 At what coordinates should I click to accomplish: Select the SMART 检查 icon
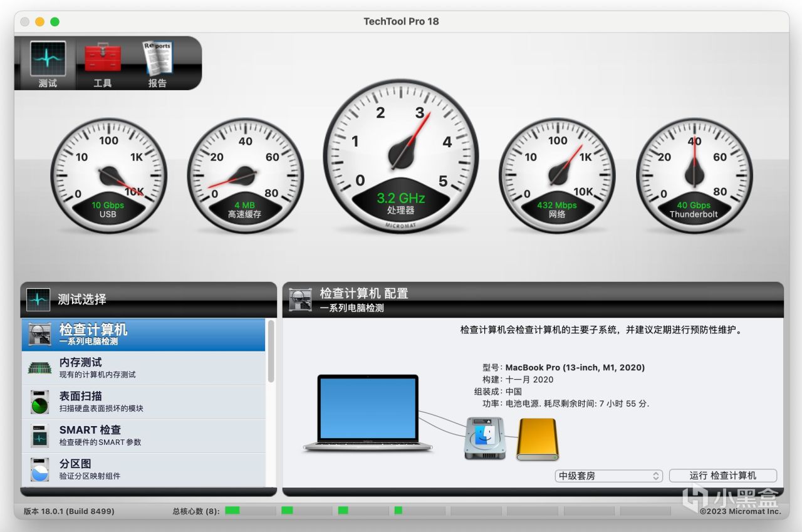coord(39,436)
